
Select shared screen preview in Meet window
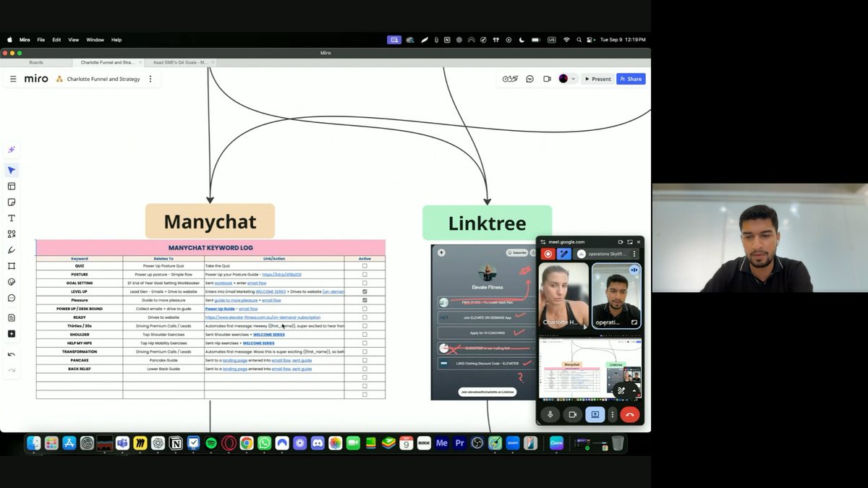(590, 369)
